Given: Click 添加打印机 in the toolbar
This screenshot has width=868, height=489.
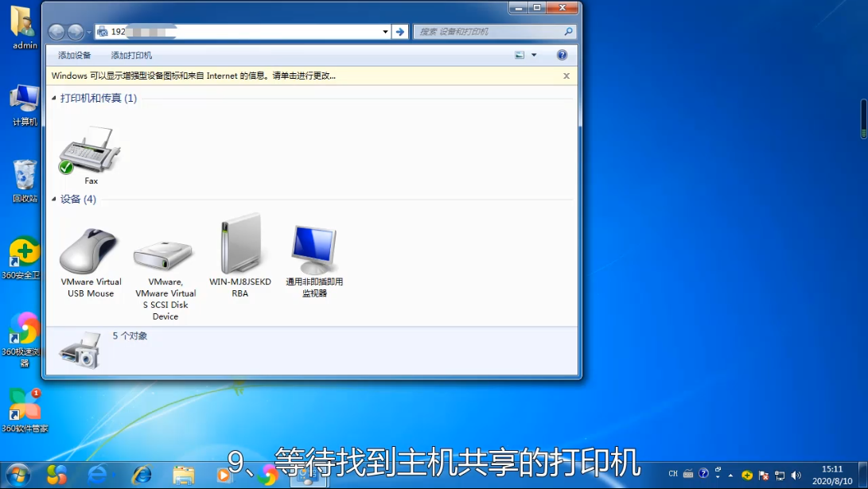Looking at the screenshot, I should click(x=130, y=55).
